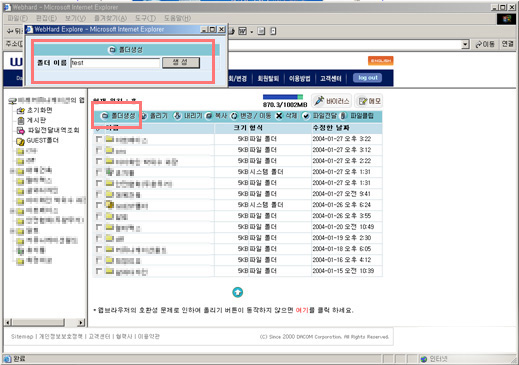Click the 파일클립 file clip icon
Image resolution: width=519 pixels, height=365 pixels.
(x=343, y=116)
